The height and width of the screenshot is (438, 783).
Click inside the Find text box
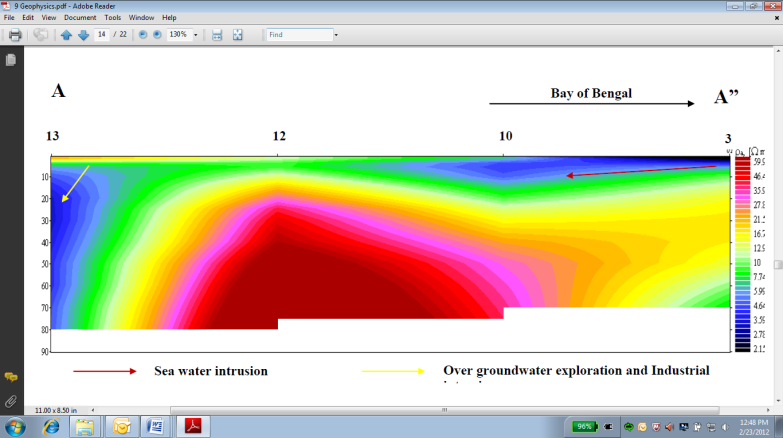click(x=298, y=35)
